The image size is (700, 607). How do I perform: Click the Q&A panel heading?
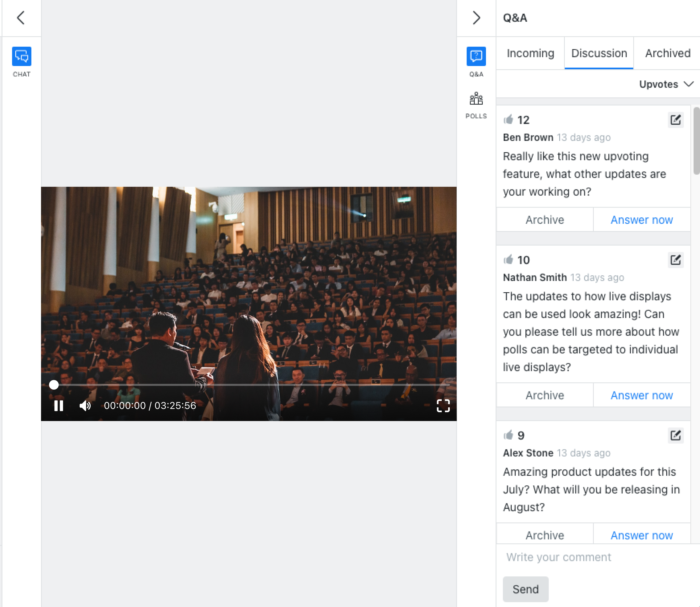[x=515, y=18]
